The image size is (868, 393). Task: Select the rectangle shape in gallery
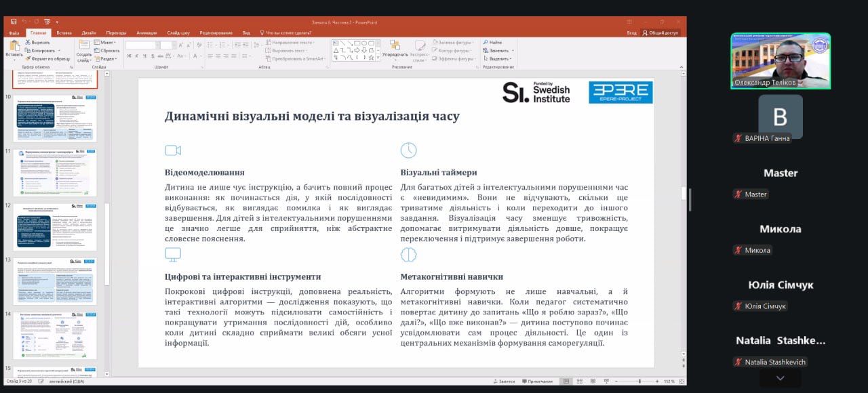coord(357,43)
